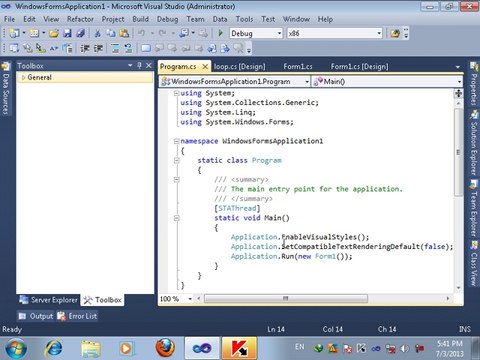
Task: Save the file with the floppy icon
Action: (67, 33)
